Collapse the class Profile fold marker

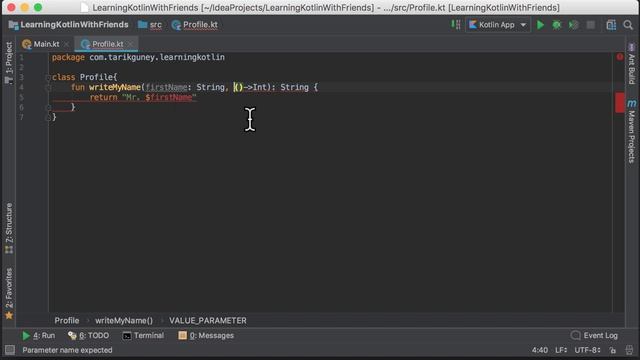pyautogui.click(x=48, y=77)
